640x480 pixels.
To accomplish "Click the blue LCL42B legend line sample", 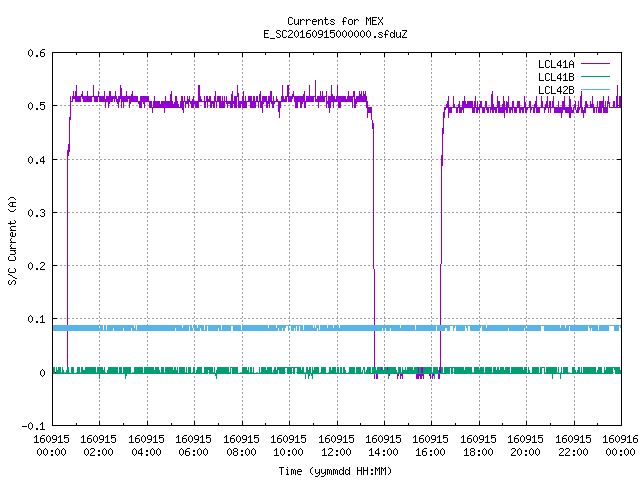I will (595, 89).
